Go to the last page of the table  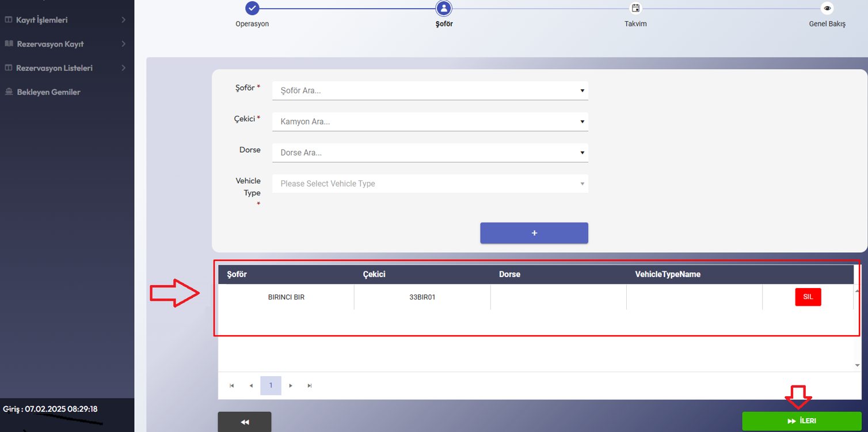pyautogui.click(x=310, y=386)
